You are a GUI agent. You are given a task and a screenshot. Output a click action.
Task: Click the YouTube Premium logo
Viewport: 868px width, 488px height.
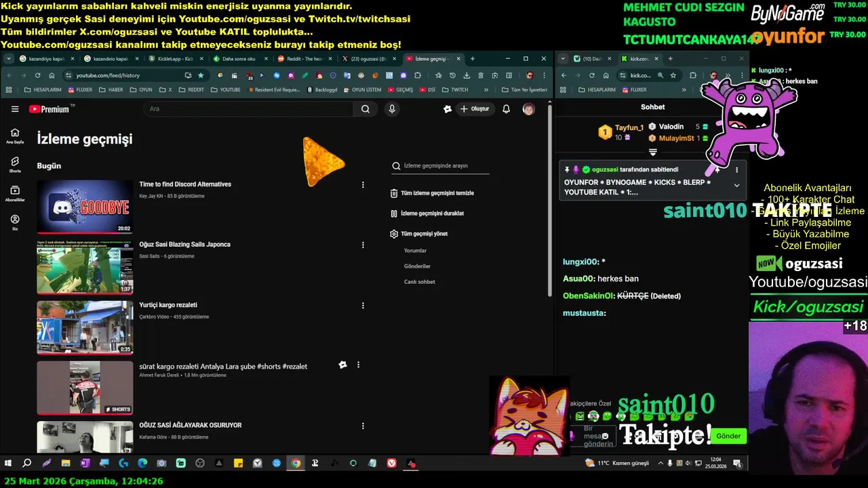[x=52, y=109]
